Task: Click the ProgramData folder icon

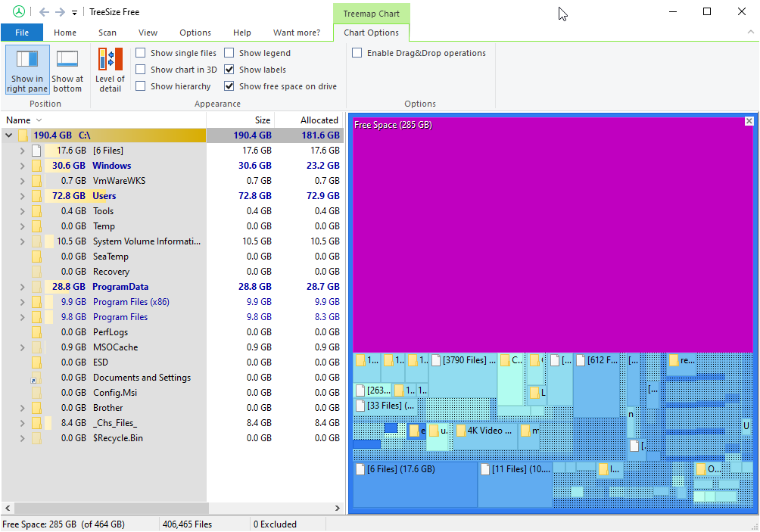Action: 36,287
